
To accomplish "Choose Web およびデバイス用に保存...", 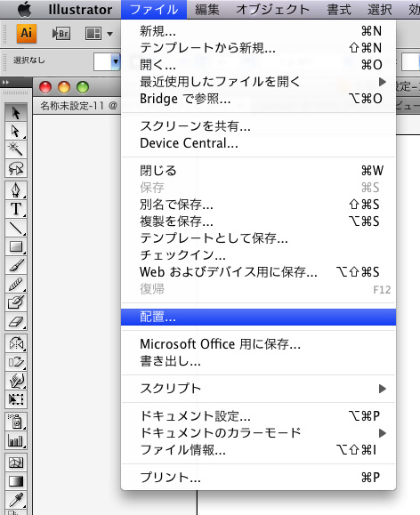I will [x=258, y=272].
